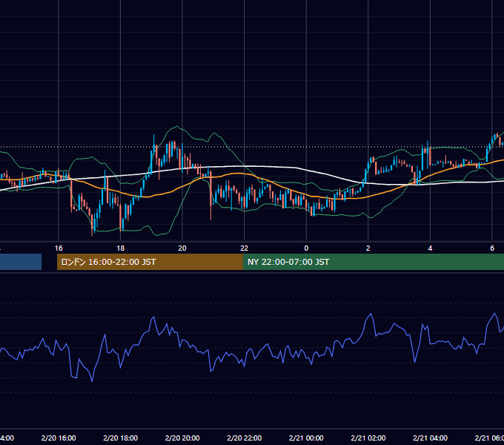Image resolution: width=504 pixels, height=445 pixels.
Task: Click the 2/21 02:00 date label
Action: coord(368,438)
